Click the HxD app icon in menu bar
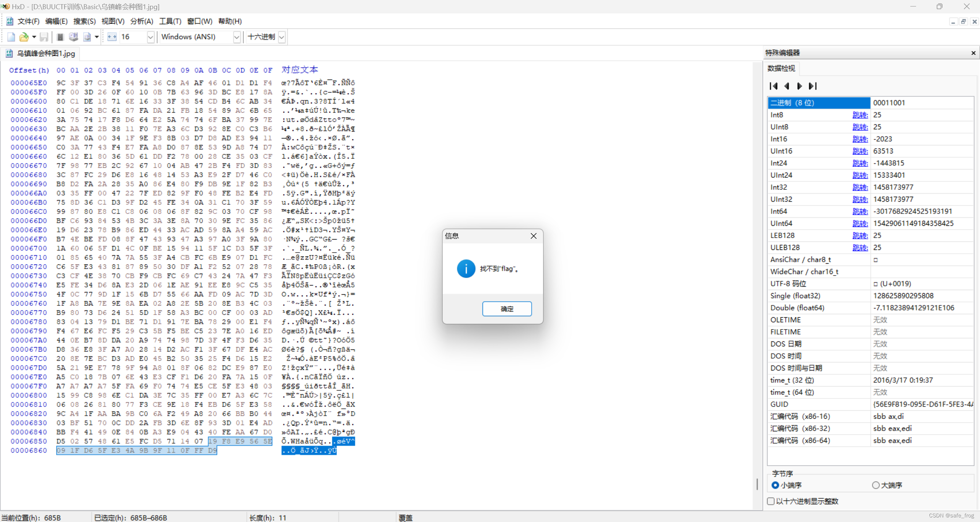 click(x=10, y=21)
